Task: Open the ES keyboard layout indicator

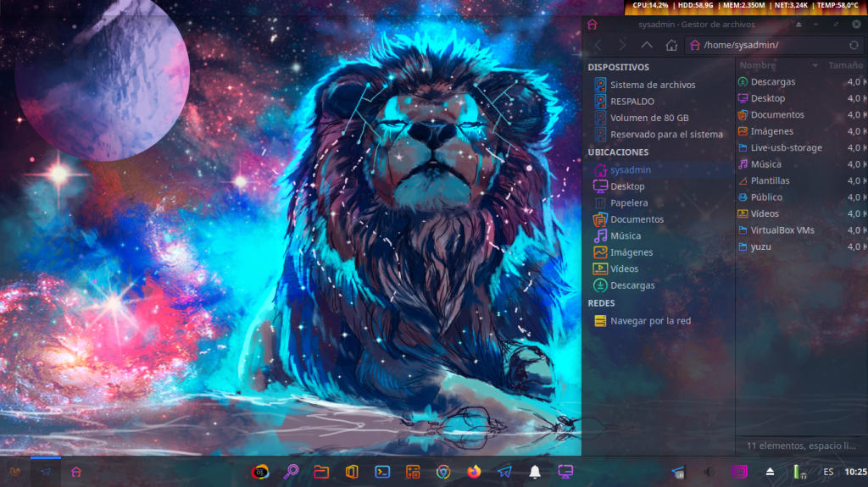Action: coord(828,472)
